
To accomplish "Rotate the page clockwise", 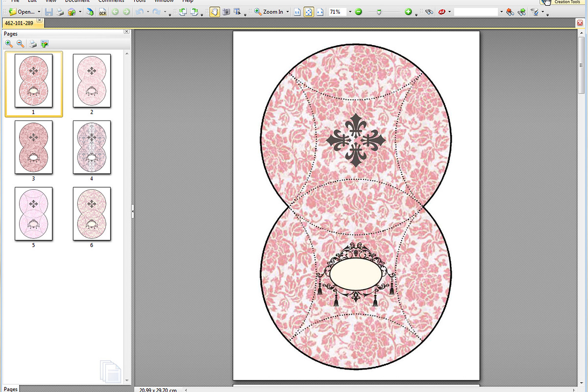I will point(195,12).
